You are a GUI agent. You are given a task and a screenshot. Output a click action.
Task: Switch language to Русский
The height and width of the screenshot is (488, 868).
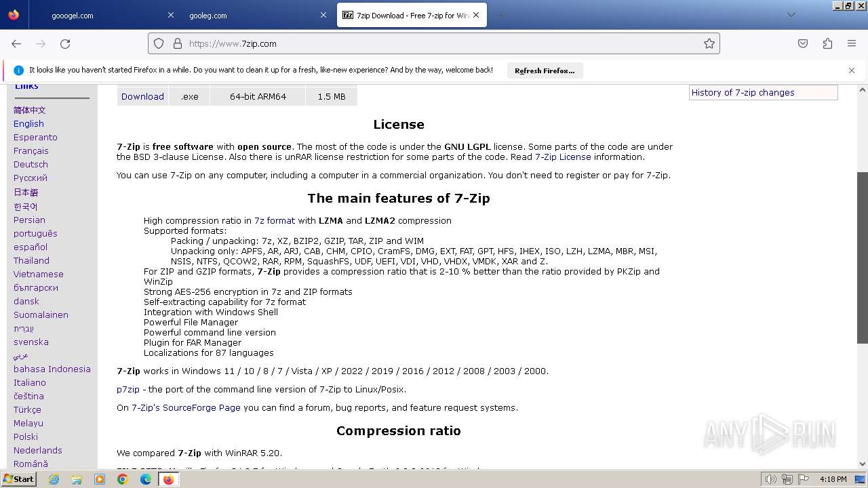31,178
